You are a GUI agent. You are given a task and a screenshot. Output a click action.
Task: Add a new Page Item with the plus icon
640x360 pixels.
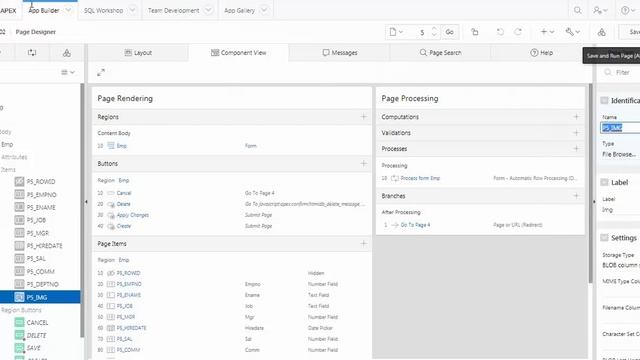tap(363, 244)
